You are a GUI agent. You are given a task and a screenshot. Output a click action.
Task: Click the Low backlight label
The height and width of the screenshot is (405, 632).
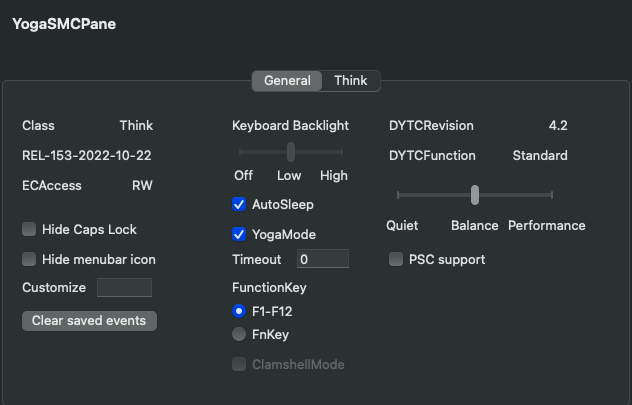click(289, 176)
